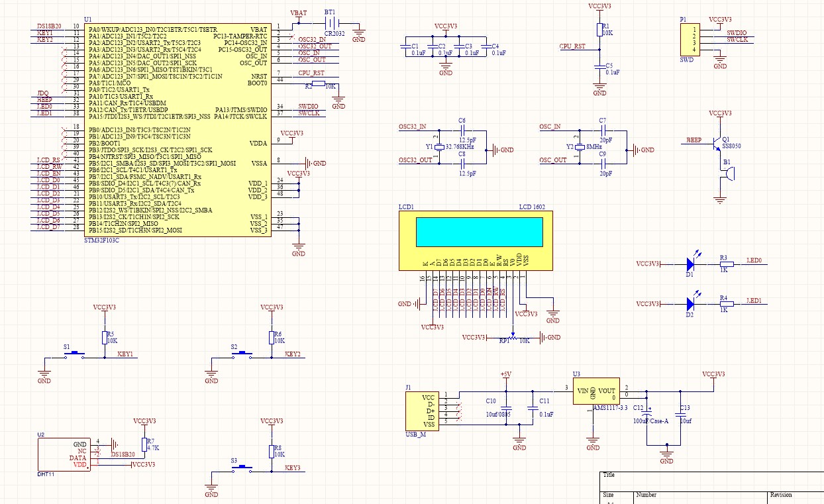This screenshot has height=504, width=824.
Task: Click the STM32F103C part name label
Action: point(103,241)
